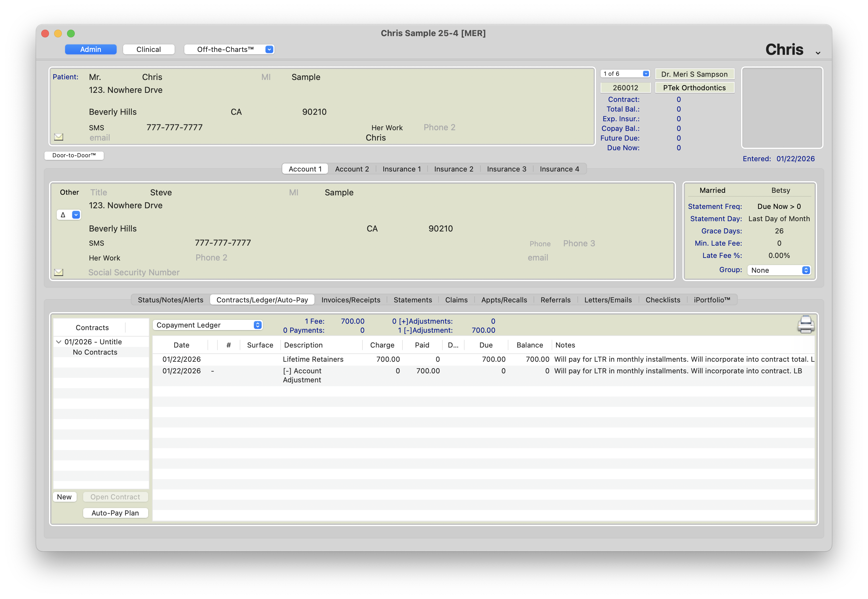Click the printer icon in ledger header

[805, 325]
